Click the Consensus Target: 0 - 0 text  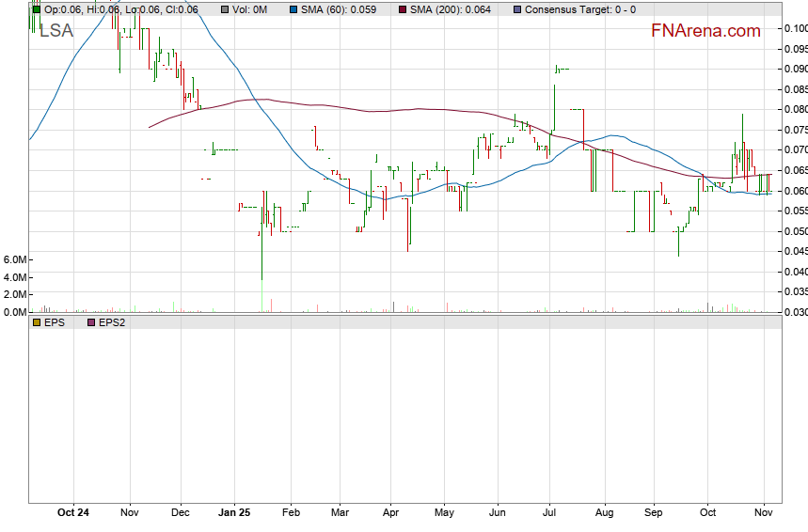[579, 9]
